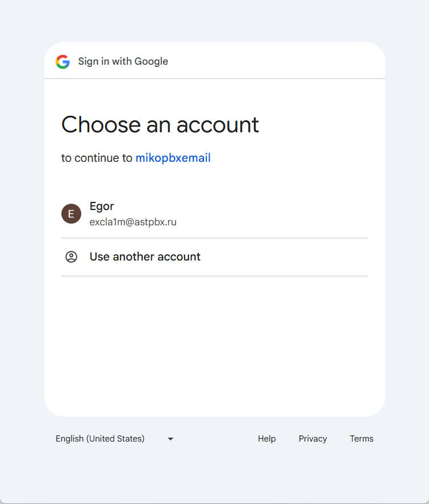
Task: Click the "to continue to" text
Action: click(97, 158)
